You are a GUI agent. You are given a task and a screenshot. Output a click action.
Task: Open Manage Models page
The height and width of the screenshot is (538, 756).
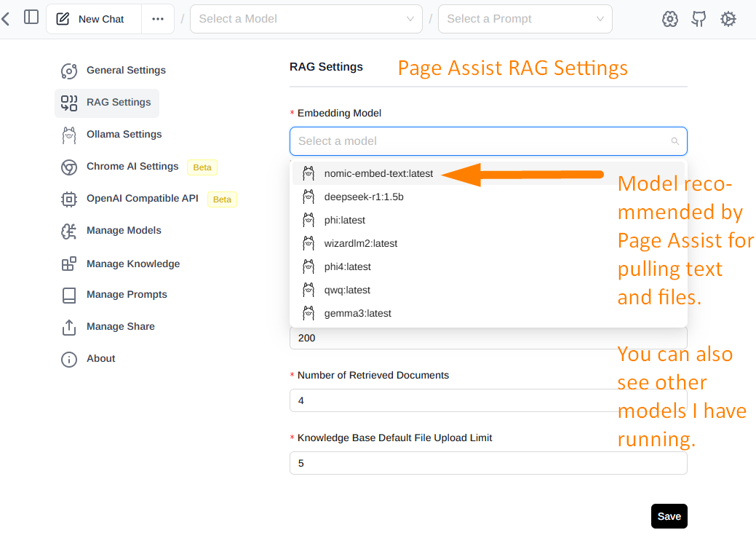[x=123, y=231]
